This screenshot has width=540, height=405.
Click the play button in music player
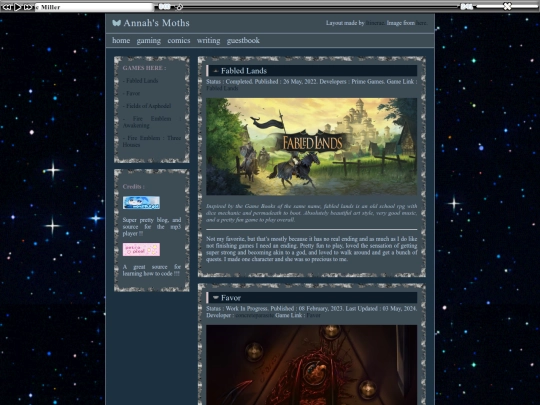(18, 7)
